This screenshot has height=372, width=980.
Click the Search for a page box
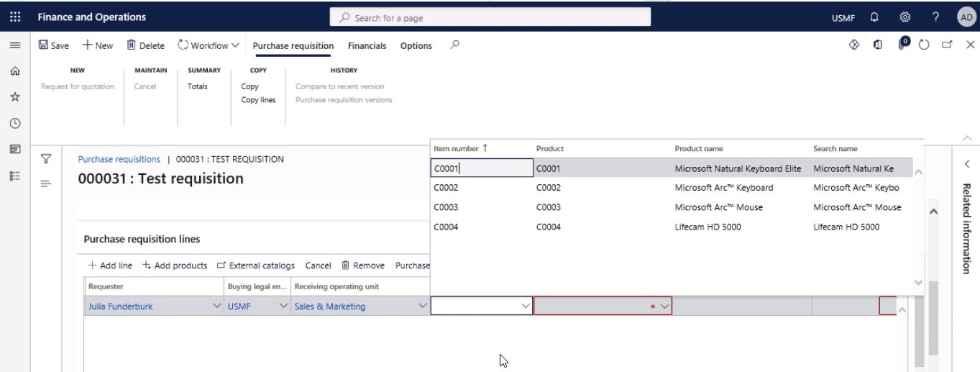click(x=490, y=17)
